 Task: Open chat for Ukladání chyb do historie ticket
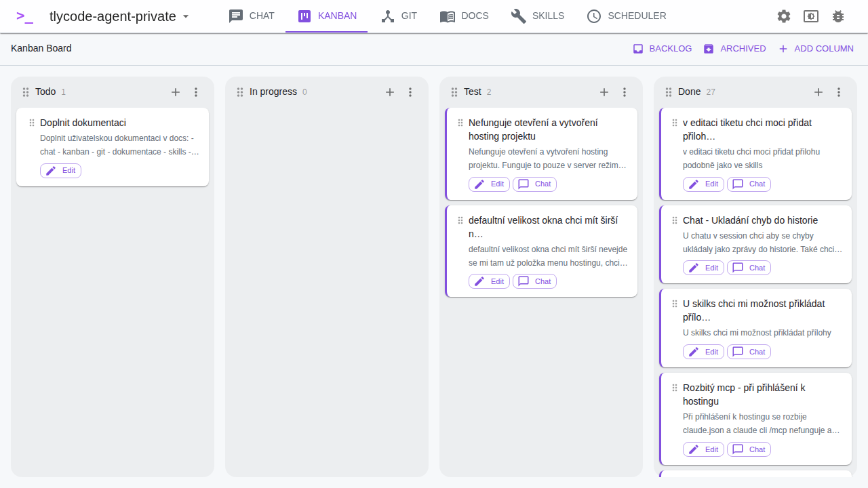pyautogui.click(x=749, y=268)
